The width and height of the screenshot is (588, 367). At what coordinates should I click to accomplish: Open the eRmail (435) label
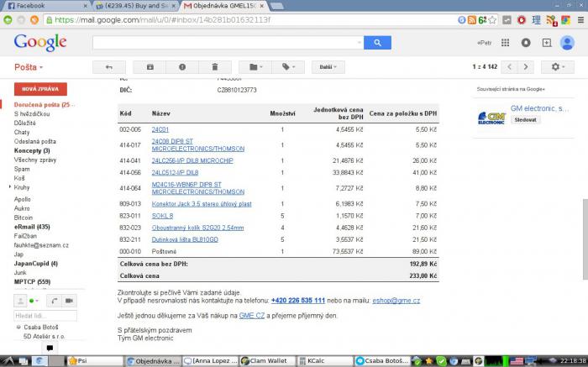32,227
